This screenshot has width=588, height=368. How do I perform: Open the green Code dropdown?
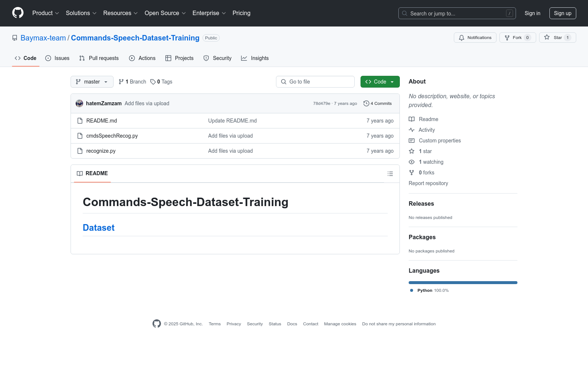(x=380, y=82)
